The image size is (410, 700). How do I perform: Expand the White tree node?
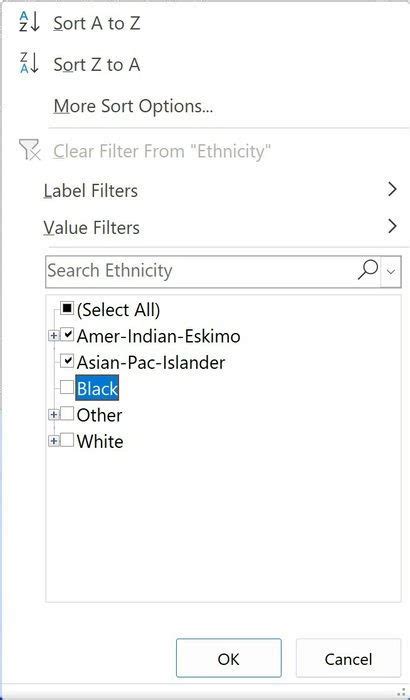[54, 441]
